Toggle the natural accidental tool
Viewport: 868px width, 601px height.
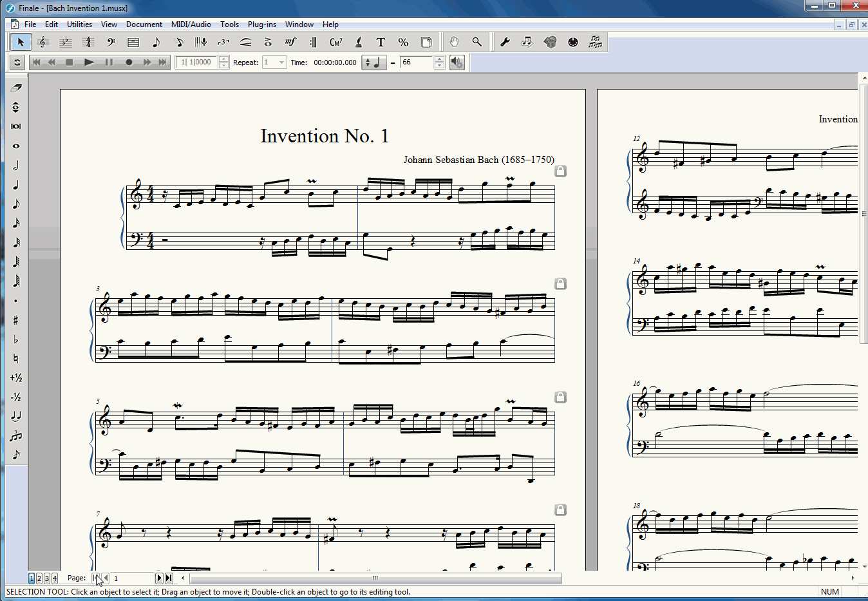[x=16, y=359]
